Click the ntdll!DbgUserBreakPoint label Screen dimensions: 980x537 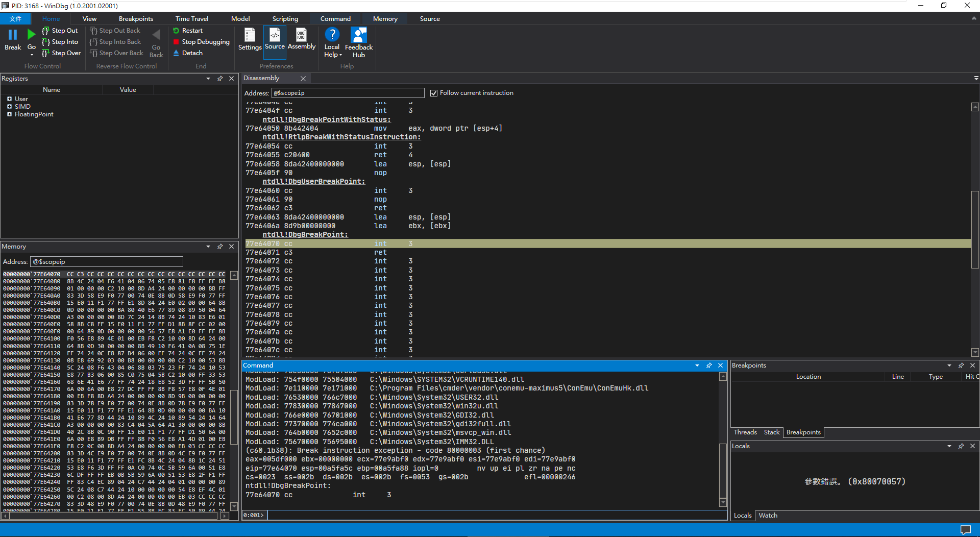pos(313,182)
